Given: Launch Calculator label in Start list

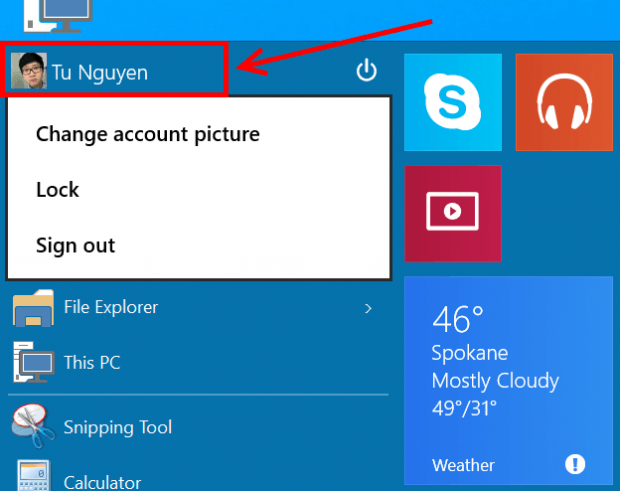Looking at the screenshot, I should [x=102, y=482].
